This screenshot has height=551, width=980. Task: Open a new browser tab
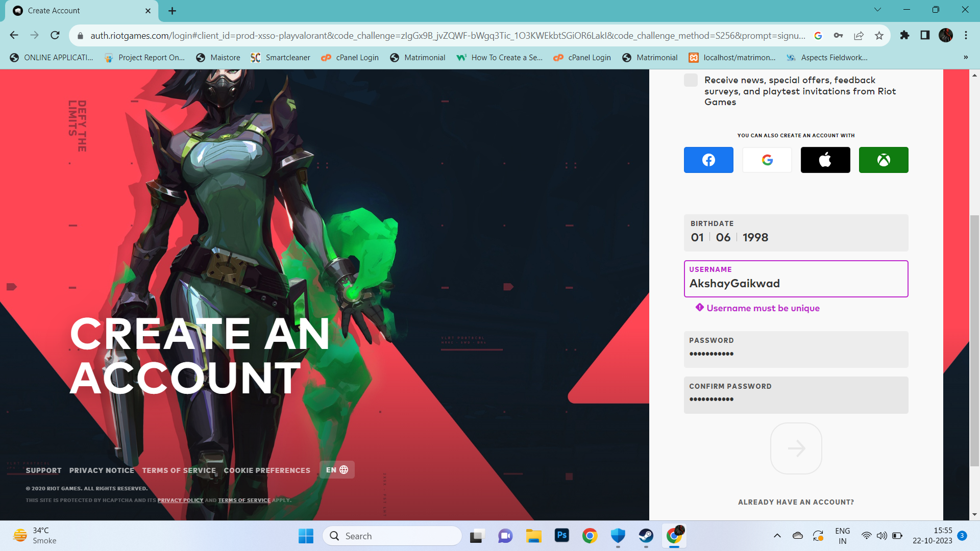(172, 11)
